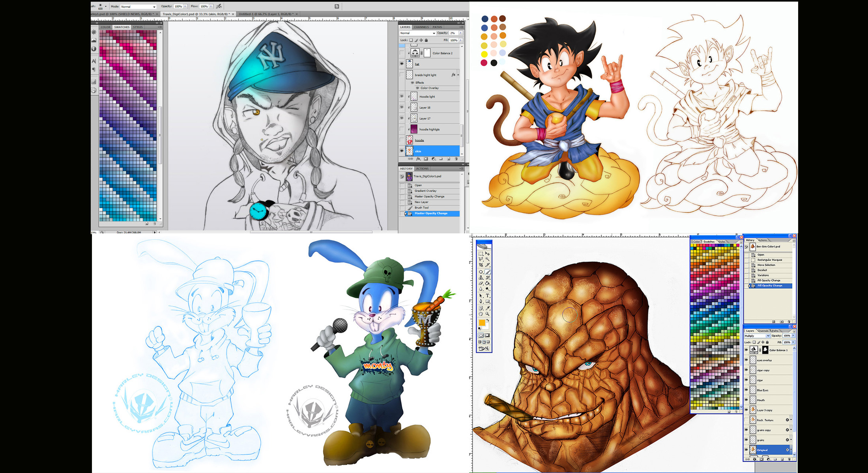Click the orange foreground color in Ben Grim toolbox

482,323
